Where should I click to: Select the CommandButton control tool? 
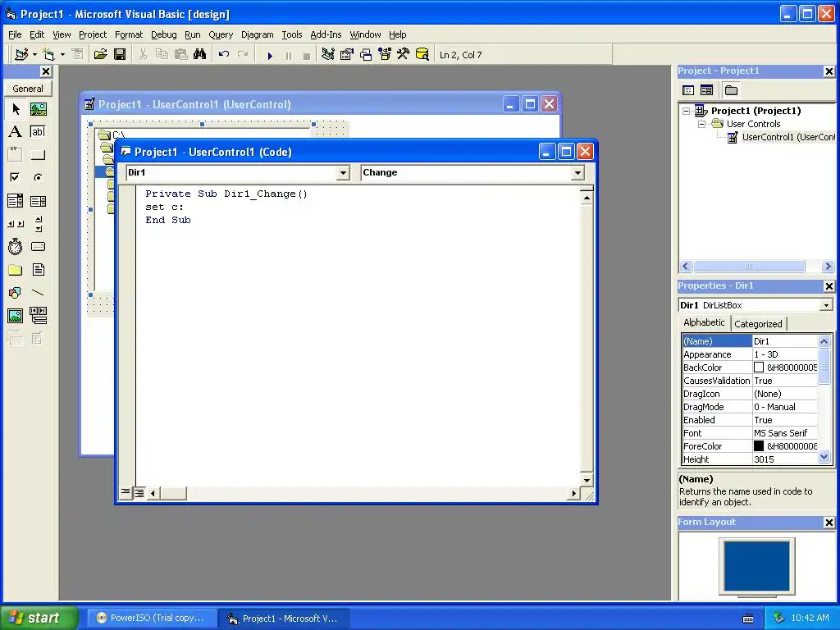click(38, 155)
